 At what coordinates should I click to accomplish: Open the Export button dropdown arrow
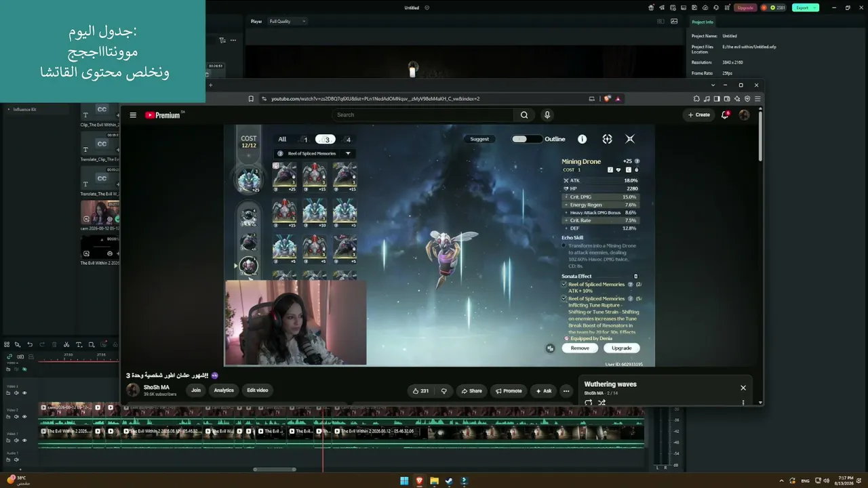(x=814, y=7)
